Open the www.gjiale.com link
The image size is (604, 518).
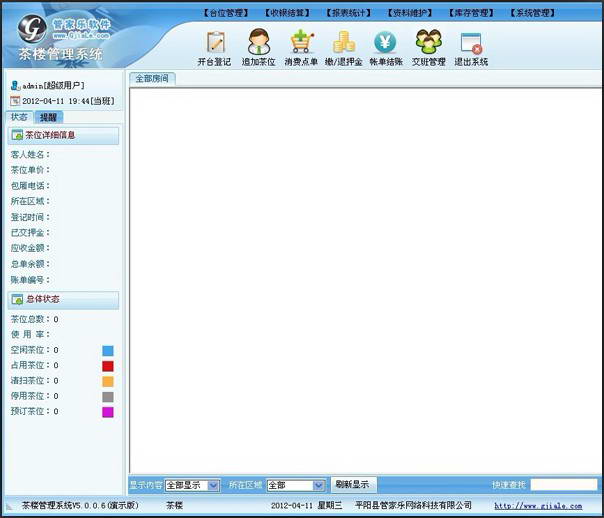point(538,506)
